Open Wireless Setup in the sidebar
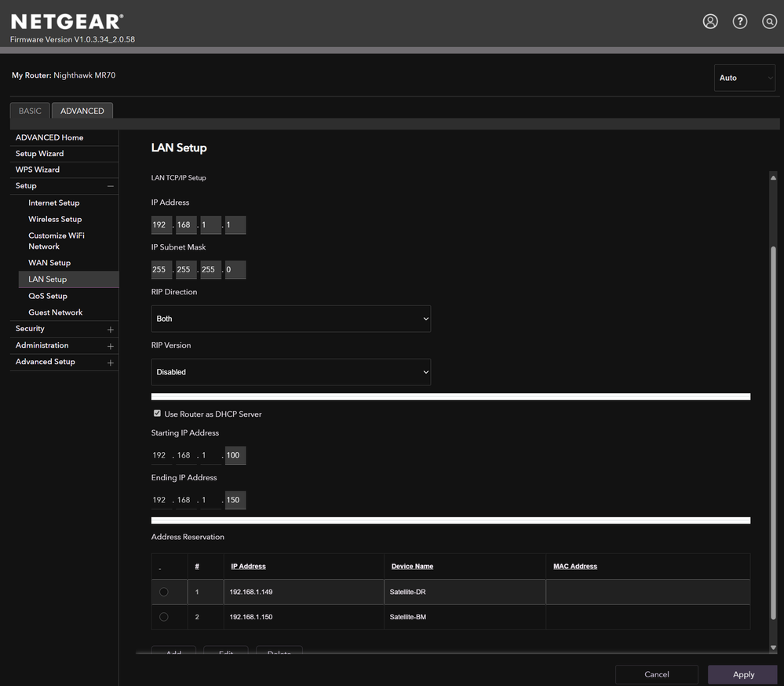 pyautogui.click(x=55, y=219)
